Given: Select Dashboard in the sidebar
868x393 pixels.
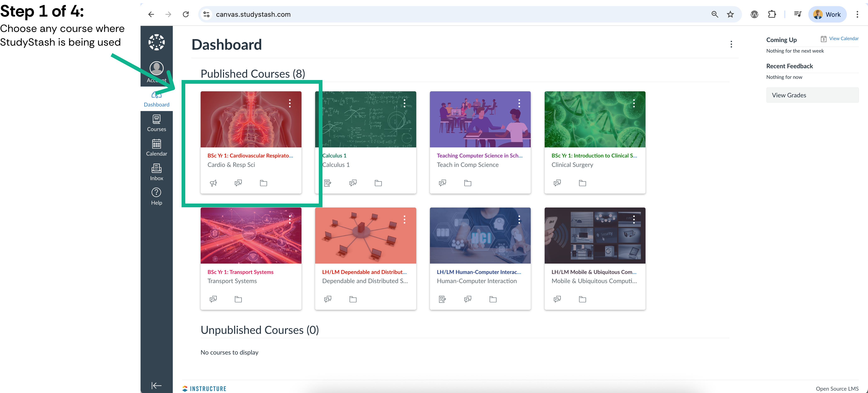Looking at the screenshot, I should 156,99.
